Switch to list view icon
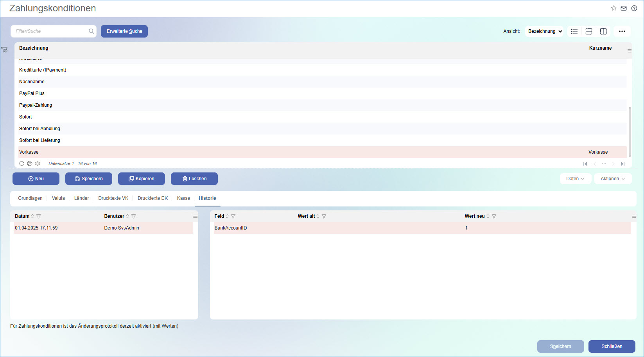Screen dimensions: 644x357 [574, 31]
